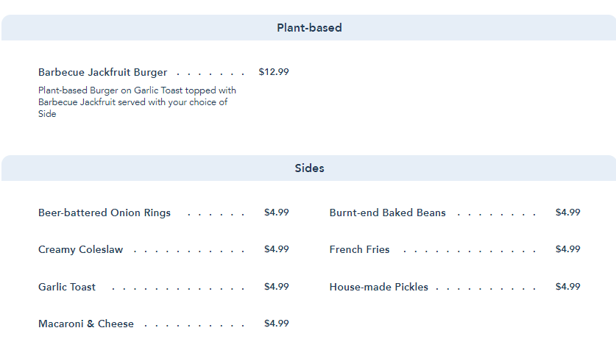Select Beer-battered Onion Rings

105,213
